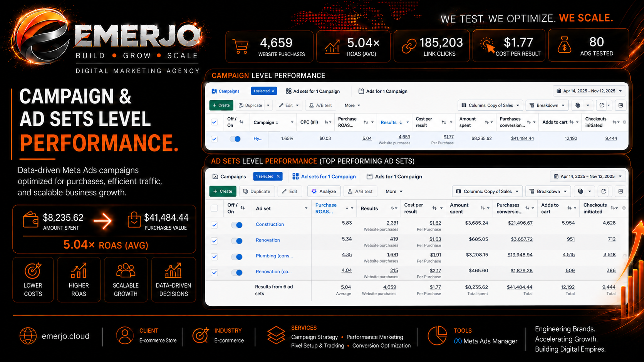Select Ad sets for 1 Campaign tab, ad sets panel
644x362 pixels.
tap(324, 177)
